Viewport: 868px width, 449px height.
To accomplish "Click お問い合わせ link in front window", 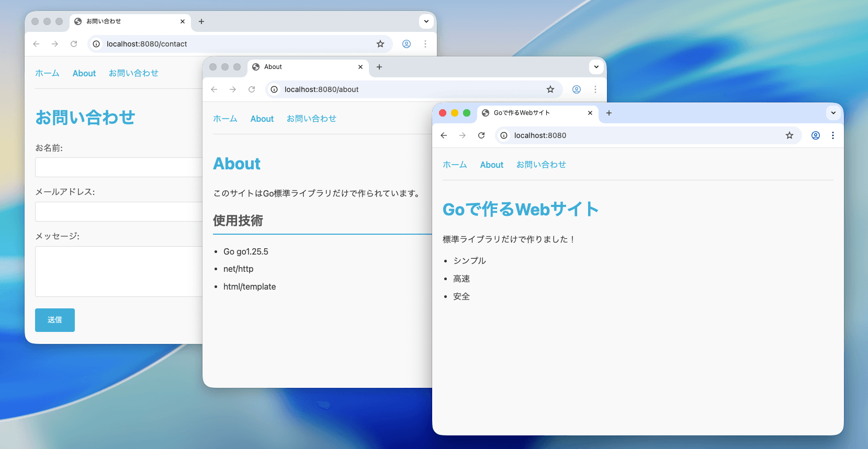I will [x=541, y=165].
